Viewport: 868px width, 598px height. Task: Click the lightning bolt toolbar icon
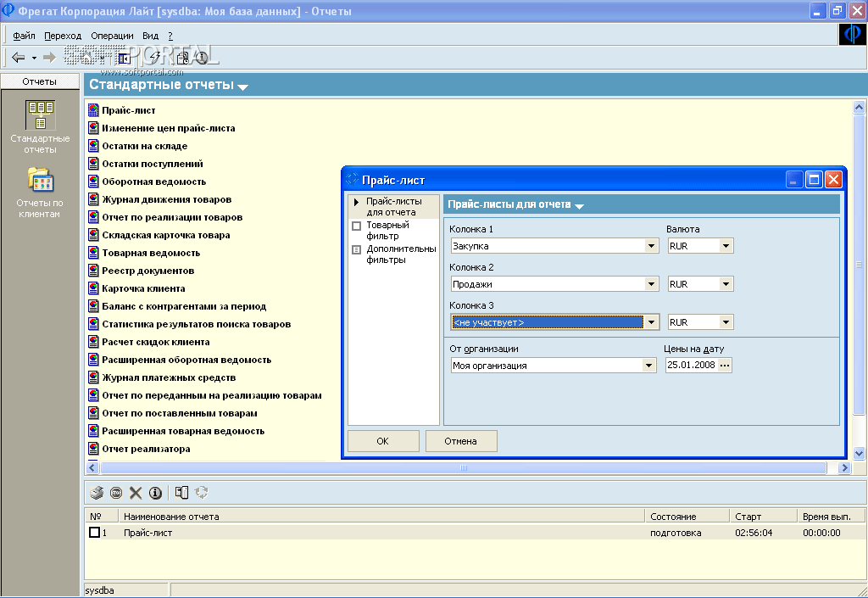(155, 58)
